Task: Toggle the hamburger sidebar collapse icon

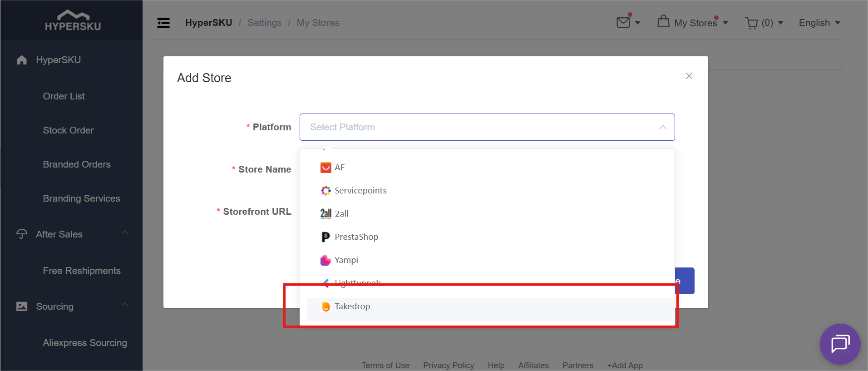Action: [163, 23]
